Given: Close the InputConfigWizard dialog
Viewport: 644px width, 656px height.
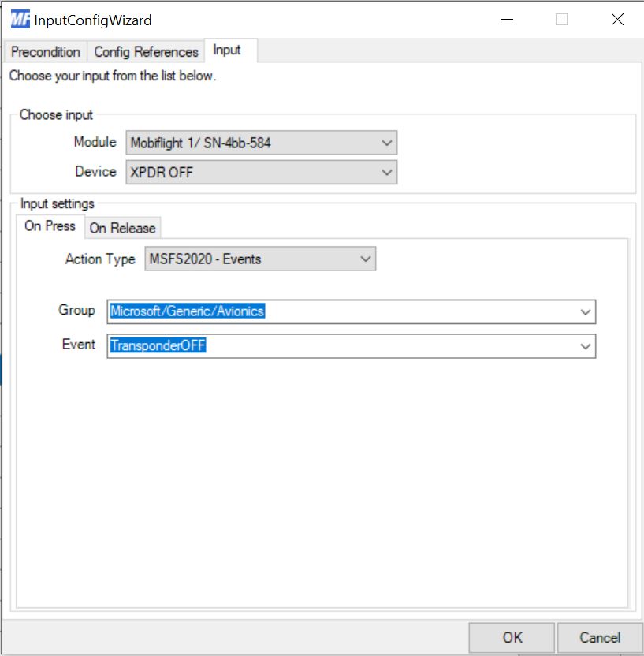Looking at the screenshot, I should coord(617,20).
